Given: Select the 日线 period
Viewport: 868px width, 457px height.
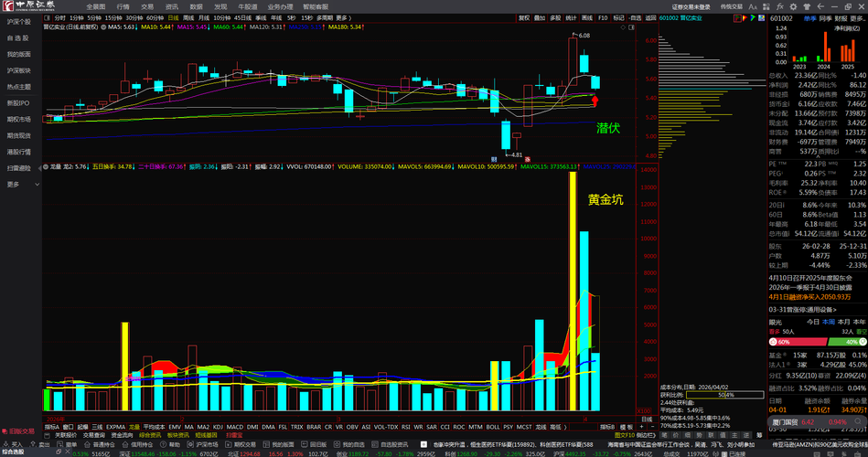Looking at the screenshot, I should coord(173,18).
